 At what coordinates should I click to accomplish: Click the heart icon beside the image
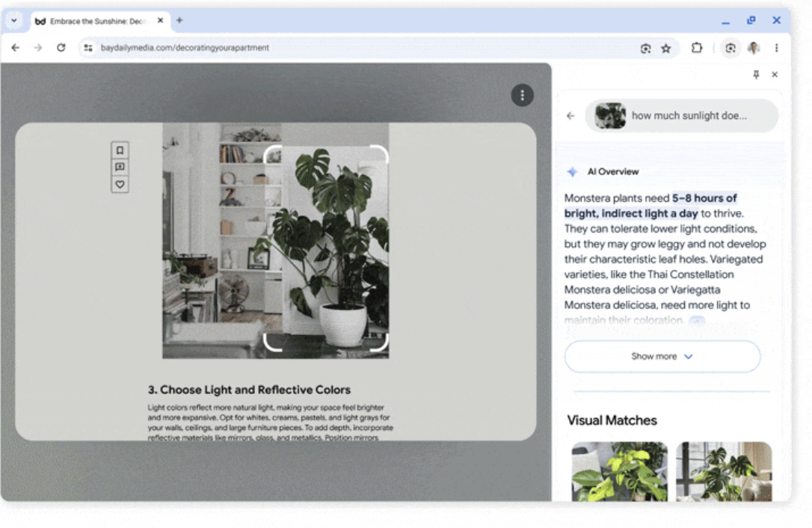(120, 184)
